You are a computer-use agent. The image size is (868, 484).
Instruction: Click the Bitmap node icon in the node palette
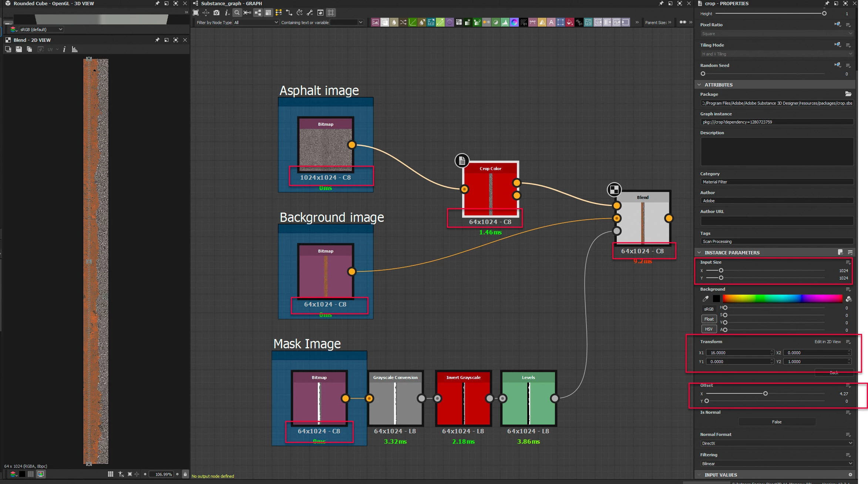pos(375,23)
